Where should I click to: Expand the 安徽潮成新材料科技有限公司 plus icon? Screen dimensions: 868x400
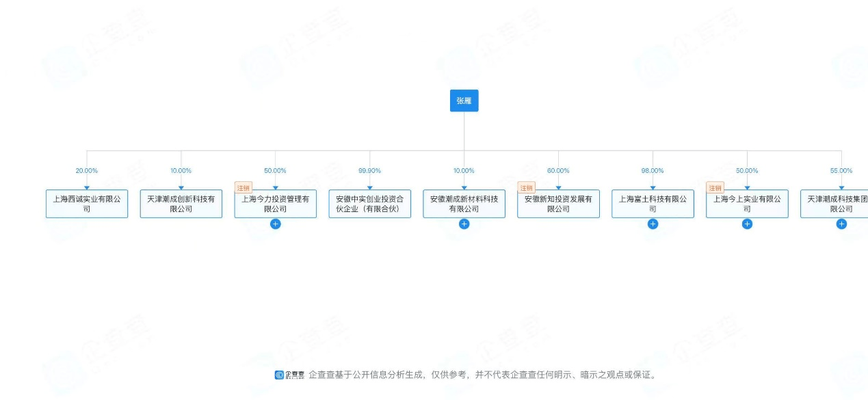[x=464, y=224]
